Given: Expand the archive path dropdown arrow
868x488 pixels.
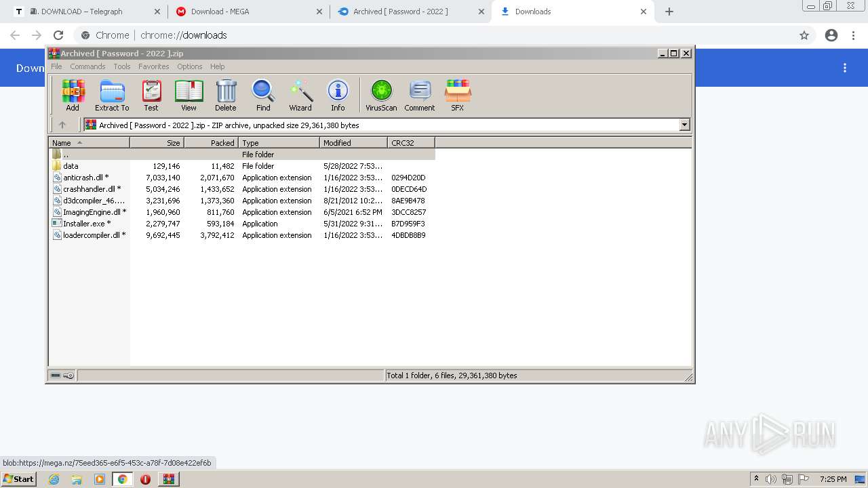Looking at the screenshot, I should click(684, 125).
